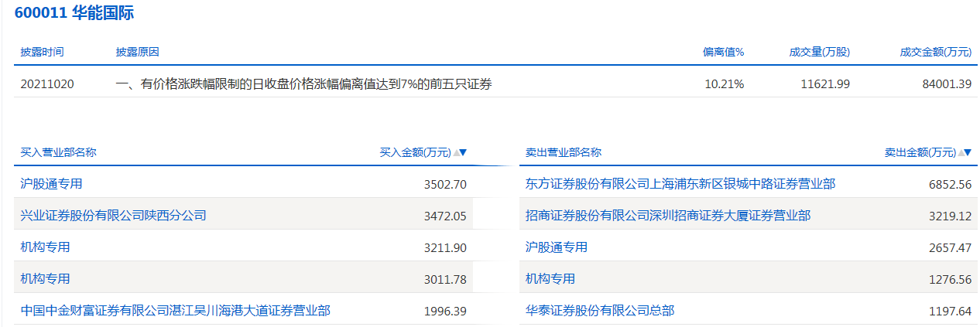Open the 600011 华能国际 stock title link

point(73,13)
